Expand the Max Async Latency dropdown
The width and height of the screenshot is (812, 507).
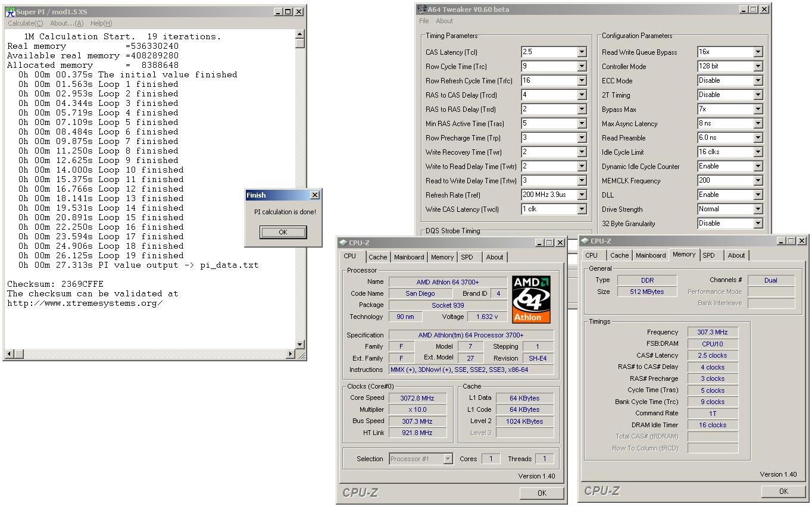(x=758, y=124)
